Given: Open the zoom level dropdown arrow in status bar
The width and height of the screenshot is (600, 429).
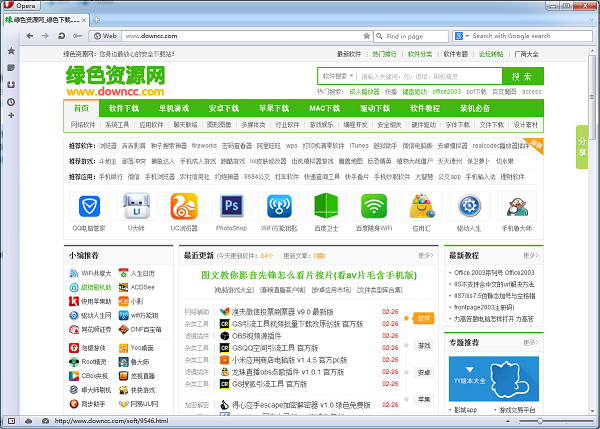Looking at the screenshot, I should click(x=508, y=421).
